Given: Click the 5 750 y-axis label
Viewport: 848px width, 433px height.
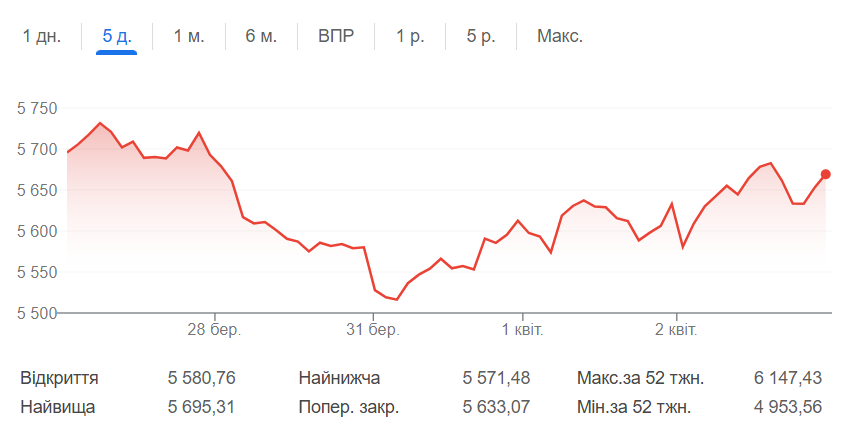Looking at the screenshot, I should 39,109.
